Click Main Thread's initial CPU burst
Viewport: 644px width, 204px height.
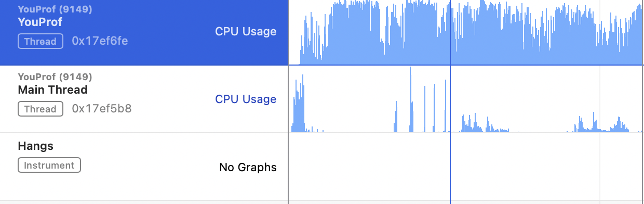point(299,104)
